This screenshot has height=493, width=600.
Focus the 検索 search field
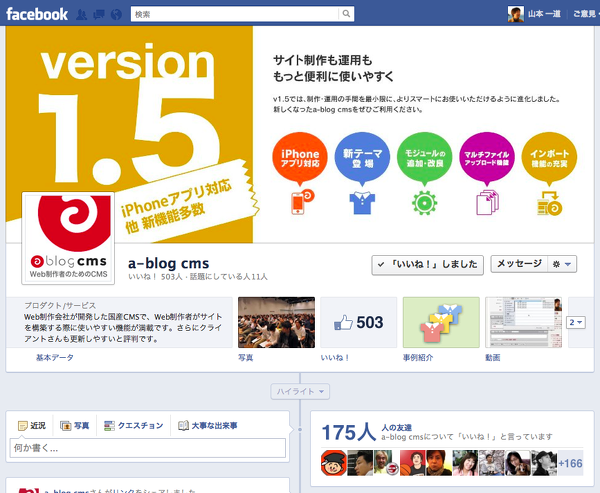point(235,14)
